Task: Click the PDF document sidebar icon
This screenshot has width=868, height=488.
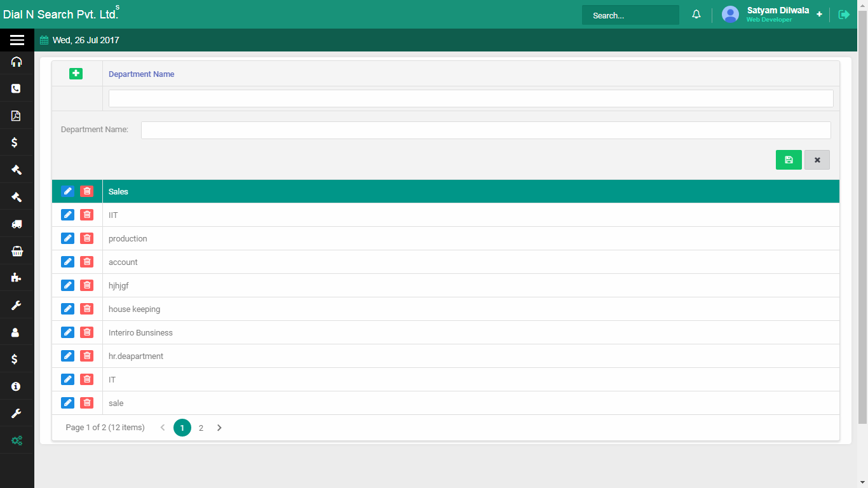Action: [x=17, y=116]
